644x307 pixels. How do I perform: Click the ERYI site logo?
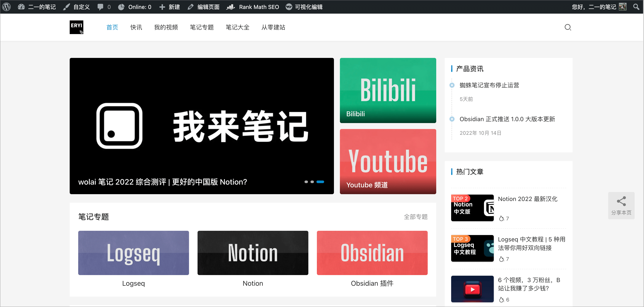point(77,27)
